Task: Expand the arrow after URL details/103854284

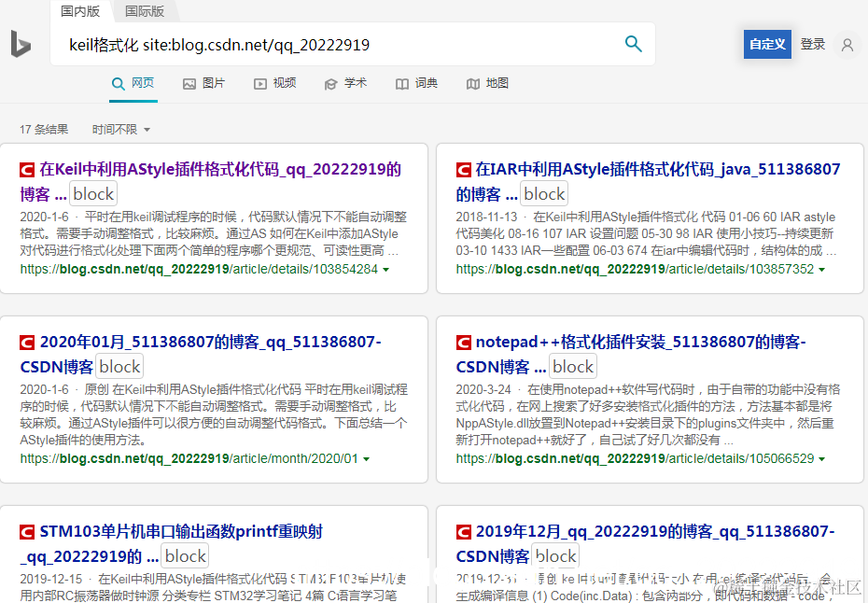Action: click(x=385, y=270)
